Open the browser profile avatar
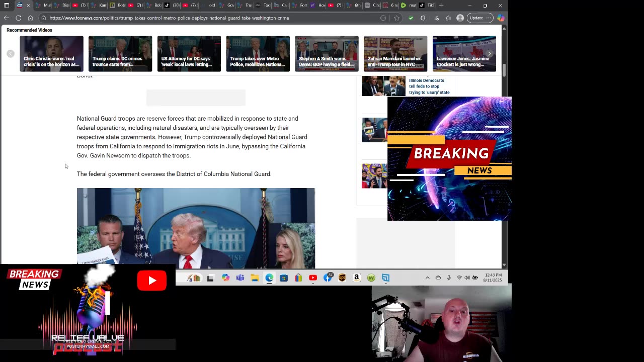Image resolution: width=644 pixels, height=362 pixels. coord(460,18)
